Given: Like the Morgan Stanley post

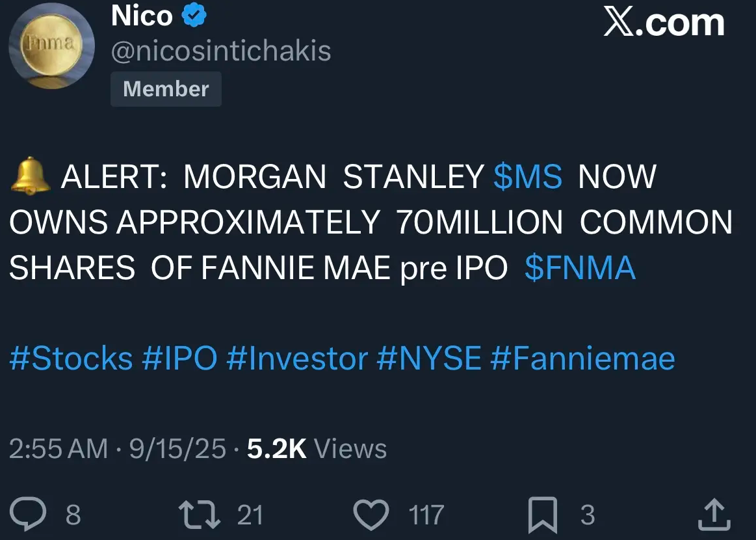Looking at the screenshot, I should tap(371, 514).
